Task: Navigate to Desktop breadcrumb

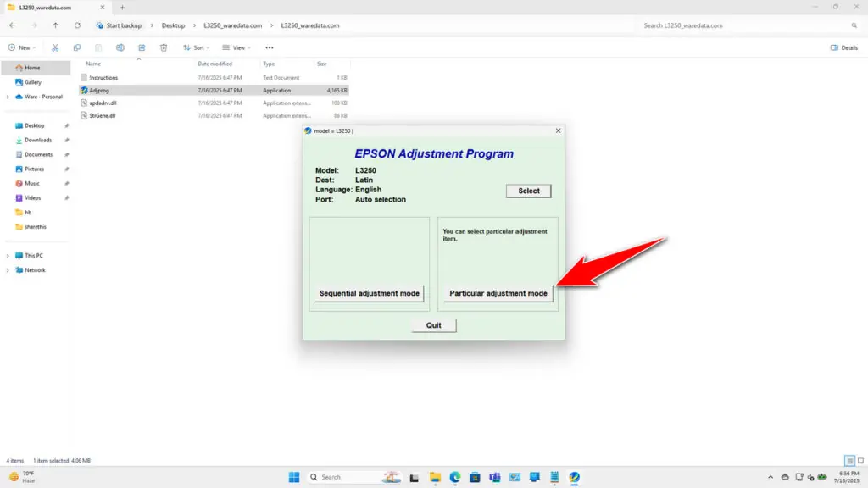Action: pos(173,25)
